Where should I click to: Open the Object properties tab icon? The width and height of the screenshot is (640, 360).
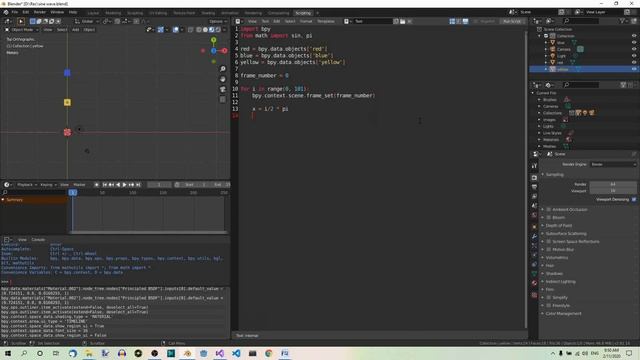click(x=534, y=227)
